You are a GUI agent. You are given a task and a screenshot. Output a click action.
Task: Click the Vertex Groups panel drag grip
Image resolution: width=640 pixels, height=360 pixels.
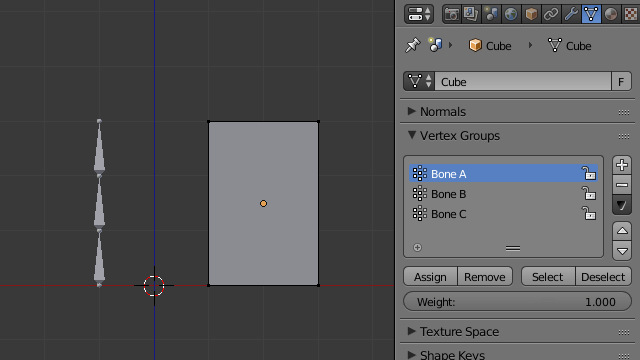[624, 136]
